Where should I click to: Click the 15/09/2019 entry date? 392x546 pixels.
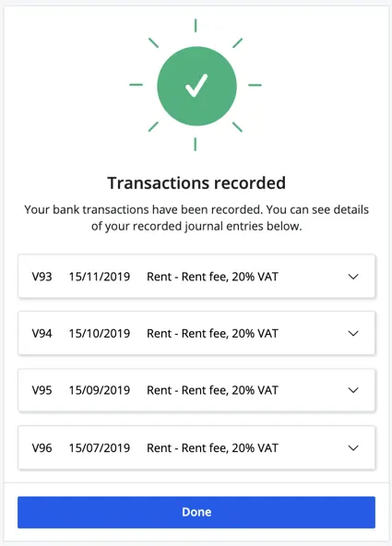click(100, 390)
